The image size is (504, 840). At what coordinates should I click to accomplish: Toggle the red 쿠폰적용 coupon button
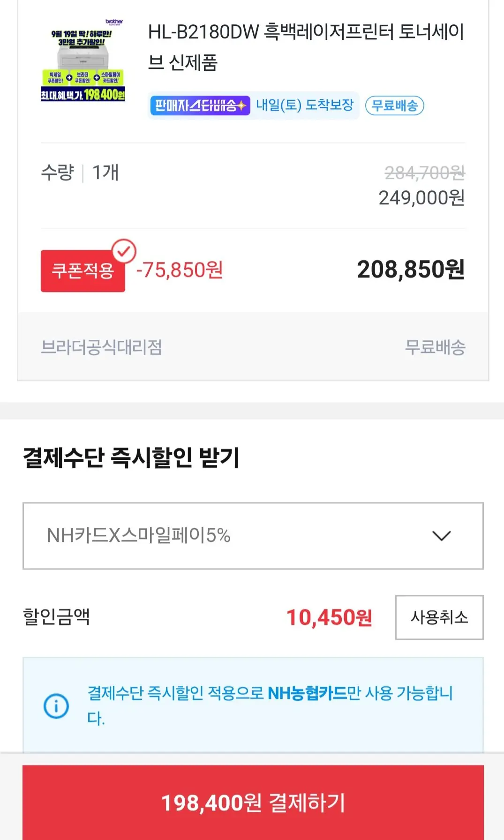coord(83,271)
